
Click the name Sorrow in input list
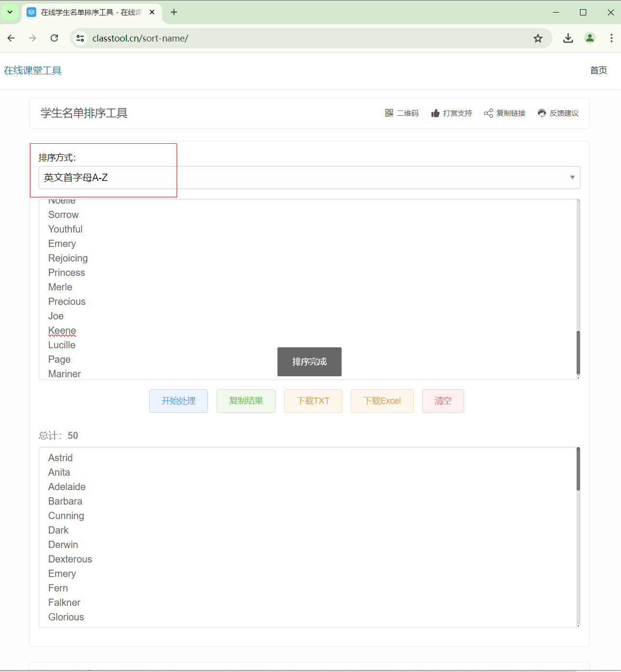click(63, 215)
